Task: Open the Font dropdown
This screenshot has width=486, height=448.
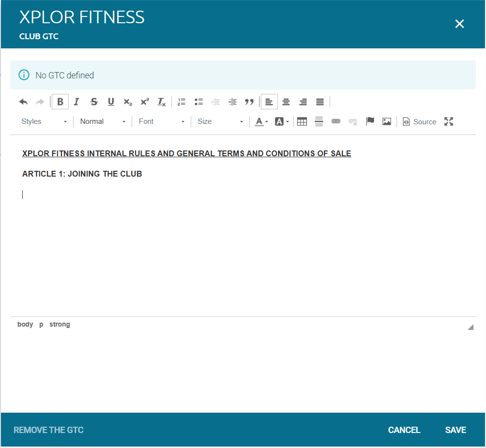Action: point(162,121)
